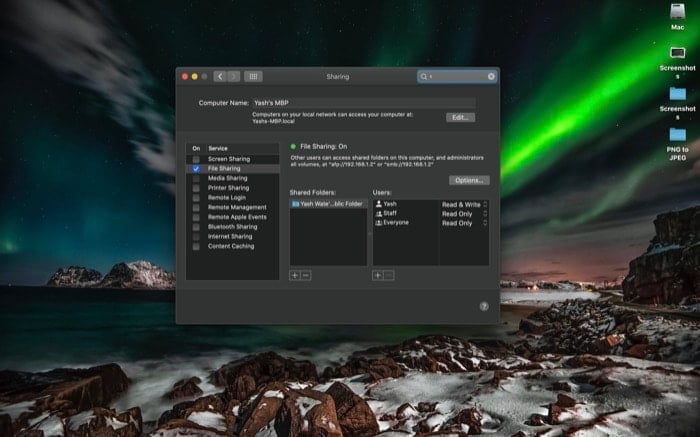The height and width of the screenshot is (437, 700).
Task: Enable the Remote Login checkbox
Action: click(x=196, y=198)
